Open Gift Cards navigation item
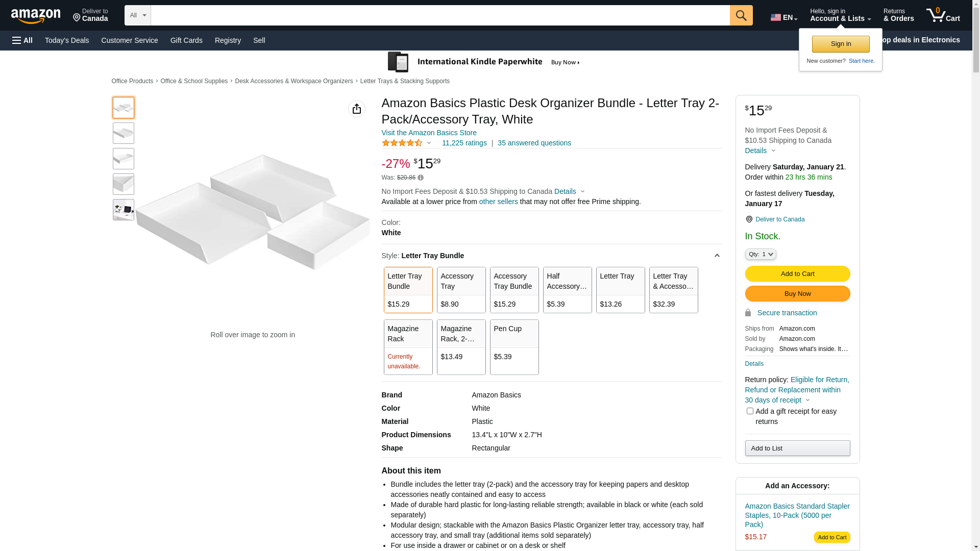The image size is (980, 551). [x=186, y=40]
